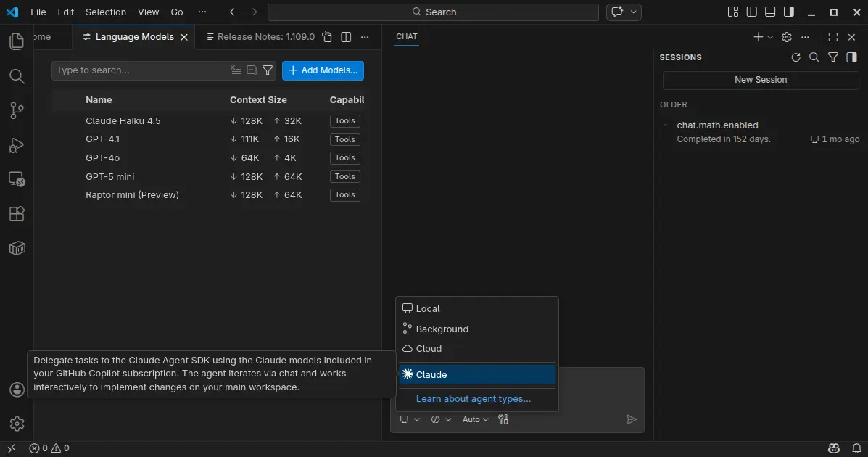Image resolution: width=868 pixels, height=457 pixels.
Task: Click the model search input field
Action: click(x=138, y=70)
